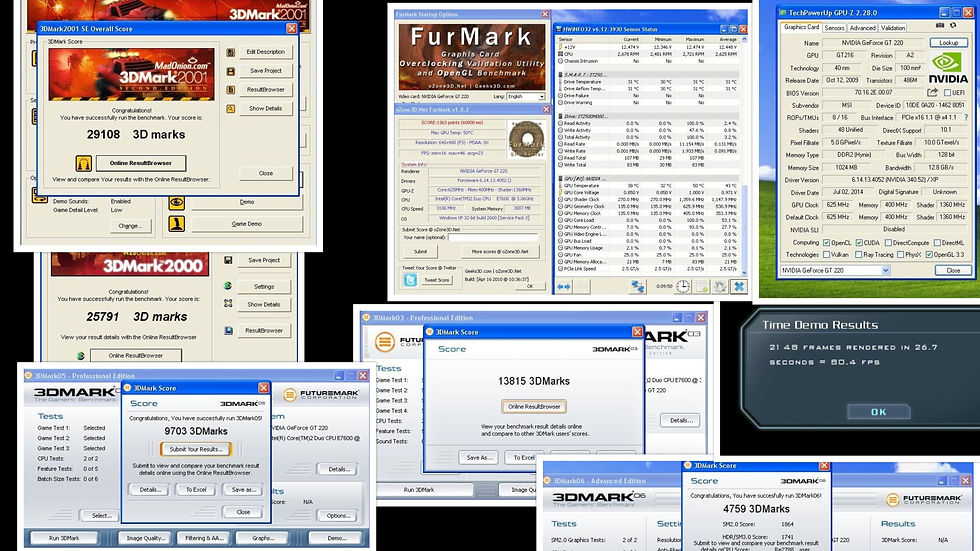Viewport: 980px width, 551px height.
Task: Click the globe icon beside 3DMark2000 Online ResultBrowser
Action: pos(81,356)
